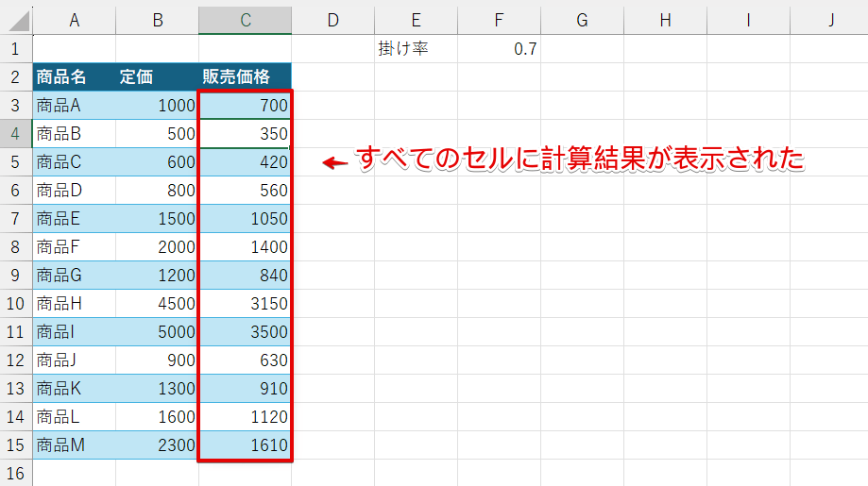Select the 販売価格 cell showing 840
This screenshot has width=868, height=486.
(246, 275)
